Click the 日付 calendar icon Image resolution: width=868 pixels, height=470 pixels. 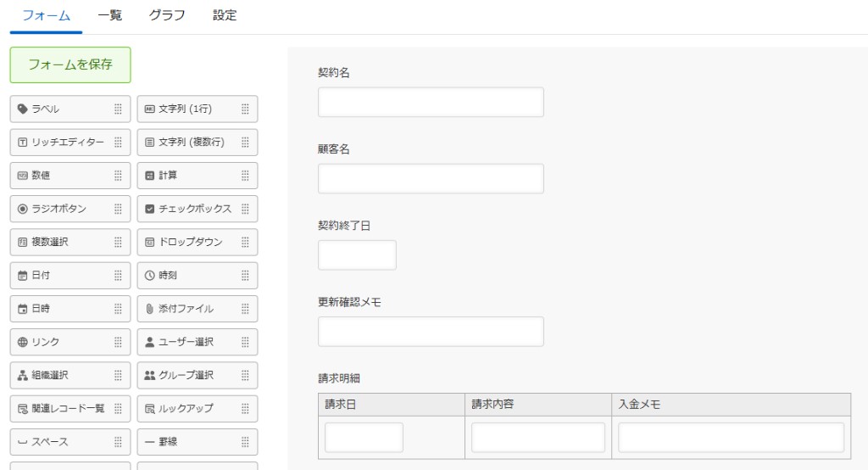click(x=23, y=276)
